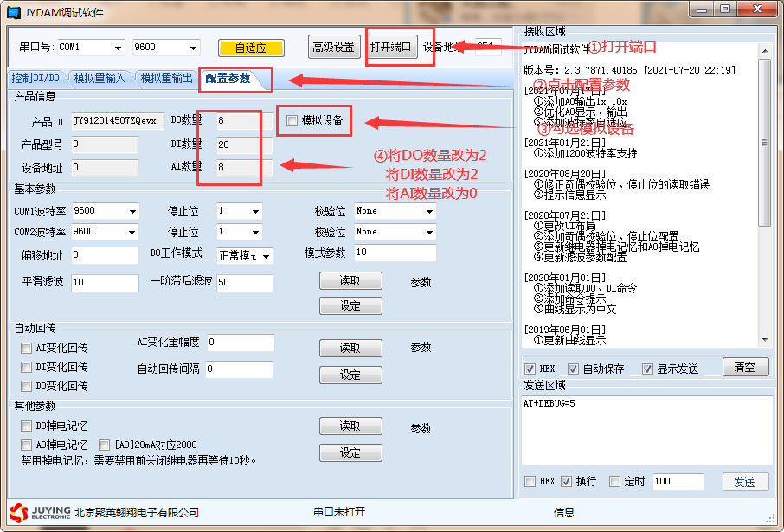Screen dimensions: 784x532
Task: Switch to the 控制DI/DO tab
Action: pyautogui.click(x=35, y=79)
